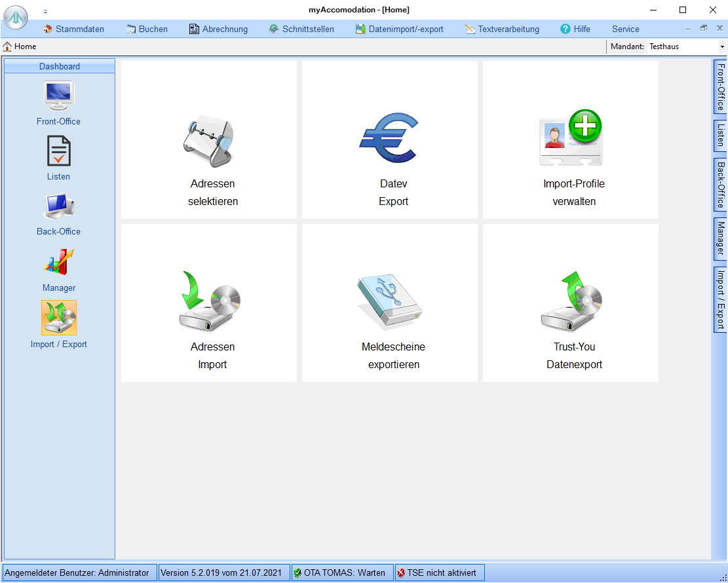This screenshot has width=728, height=583.
Task: Open Back-Office from the dashboard sidebar
Action: point(58,207)
